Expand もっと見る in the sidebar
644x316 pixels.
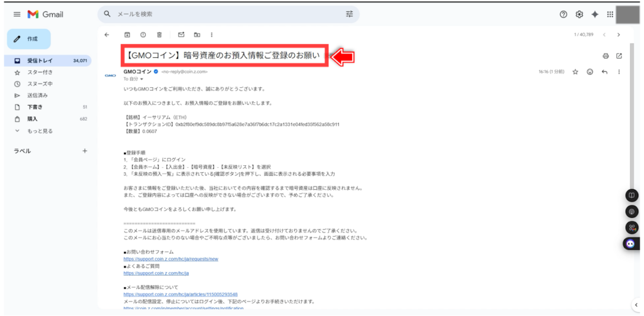[39, 131]
